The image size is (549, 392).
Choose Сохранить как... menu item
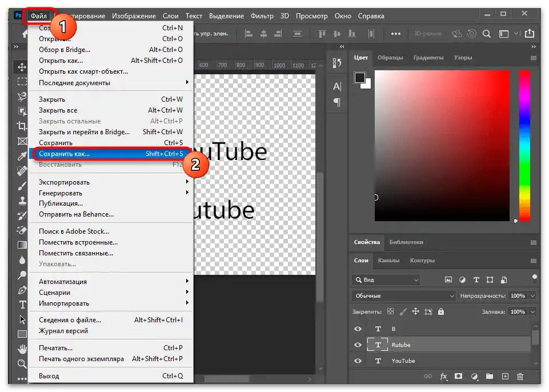[x=111, y=154]
